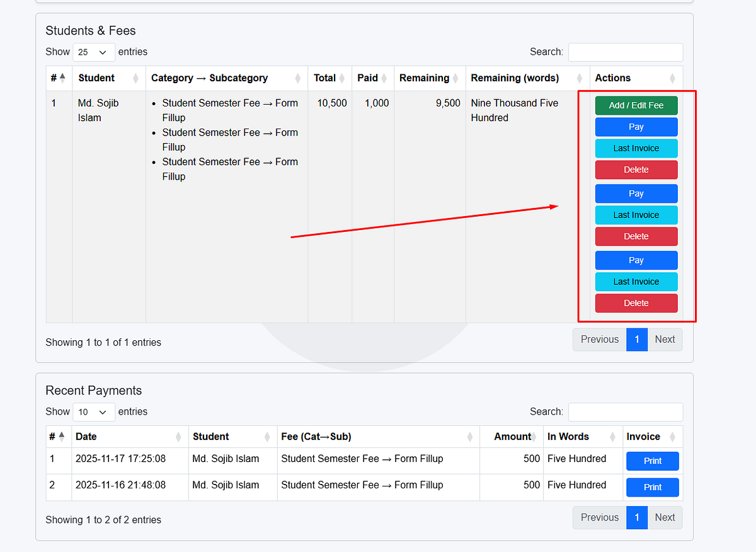Click sort arrows on In Words column
The image size is (756, 552).
[x=613, y=437]
